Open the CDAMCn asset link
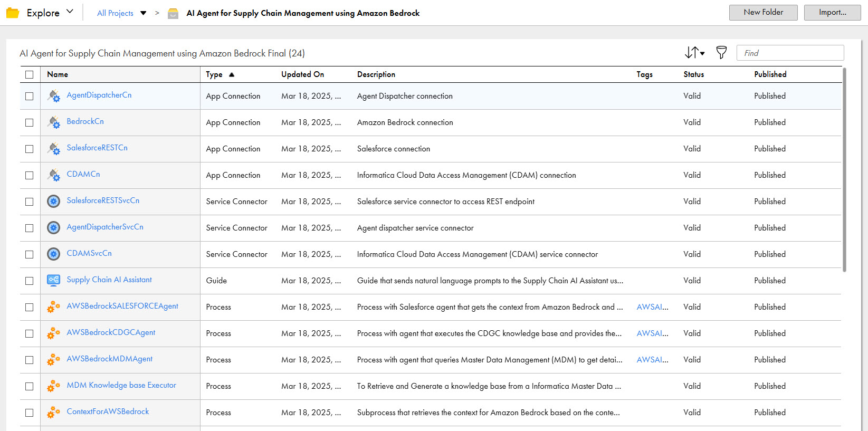Screen dimensions: 868x431 pos(83,174)
